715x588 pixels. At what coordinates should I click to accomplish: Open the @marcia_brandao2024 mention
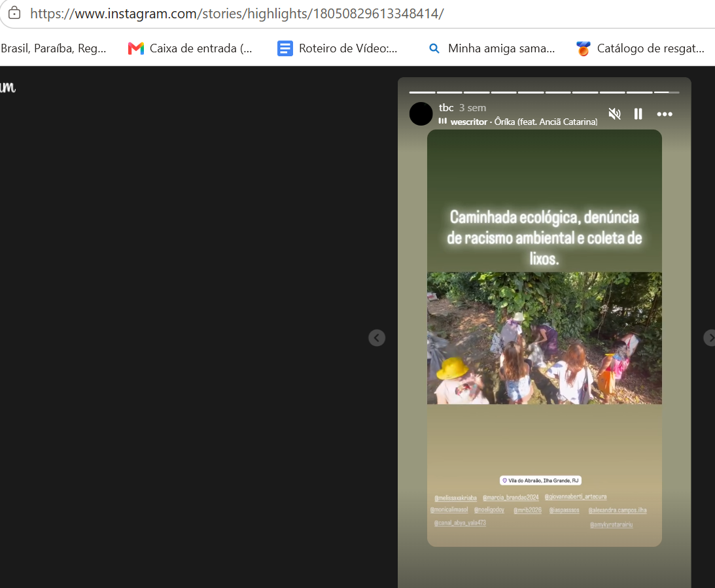[511, 497]
